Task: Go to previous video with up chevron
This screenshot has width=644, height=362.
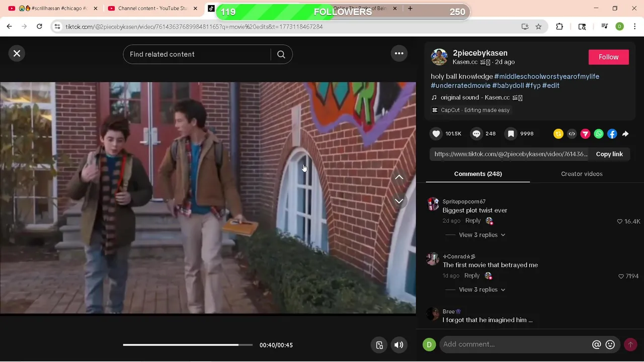Action: click(x=399, y=177)
